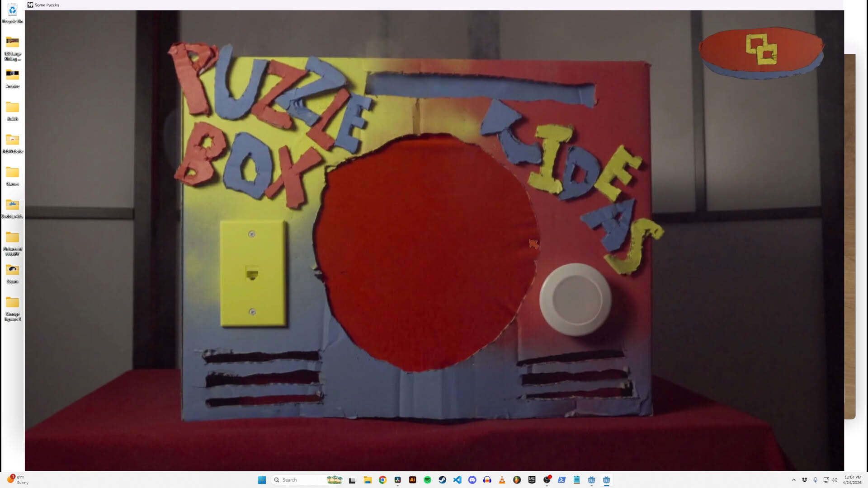Open DaVinci Resolve from the taskbar

pos(397,480)
